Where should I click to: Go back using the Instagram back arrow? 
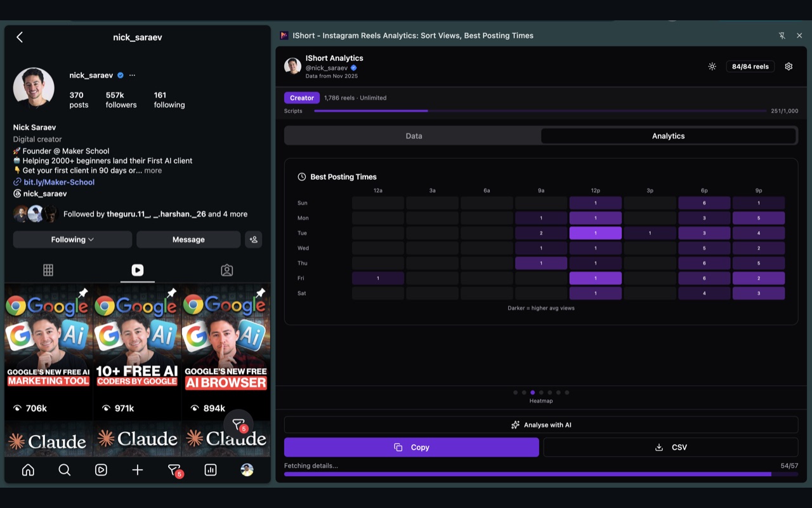20,37
